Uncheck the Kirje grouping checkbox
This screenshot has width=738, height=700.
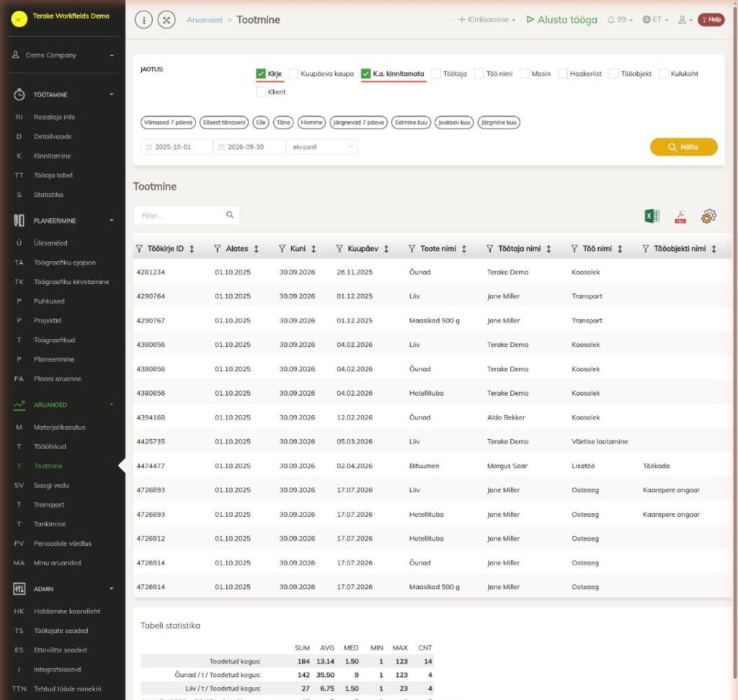[261, 74]
